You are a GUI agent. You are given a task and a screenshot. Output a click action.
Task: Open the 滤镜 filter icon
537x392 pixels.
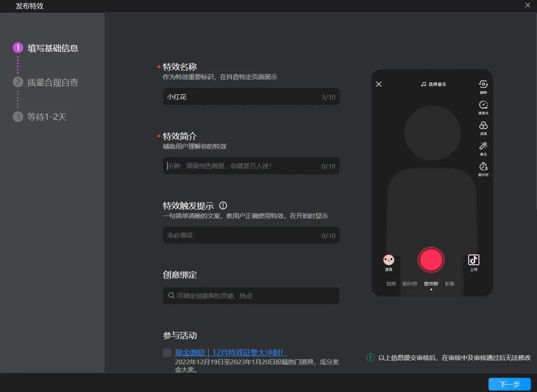coord(483,125)
